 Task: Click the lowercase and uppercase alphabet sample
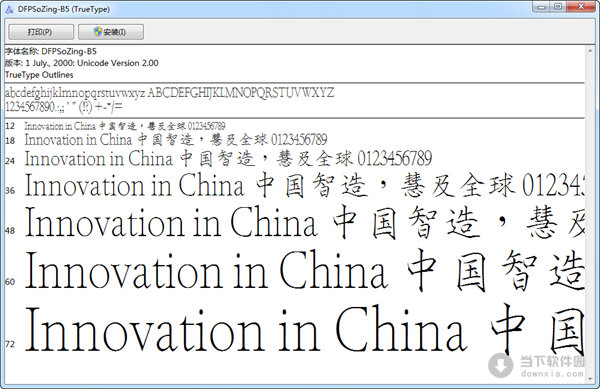tap(170, 93)
